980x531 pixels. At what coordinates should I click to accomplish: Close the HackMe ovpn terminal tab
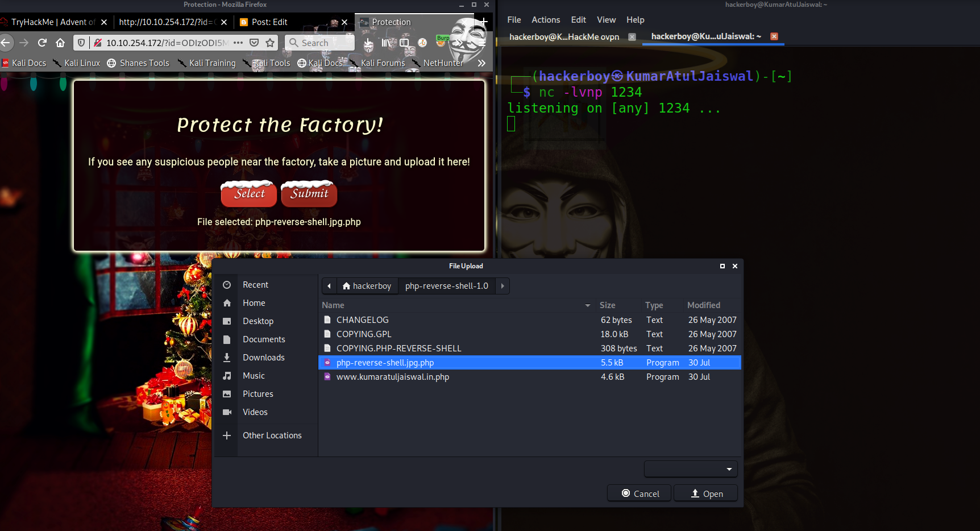click(632, 37)
